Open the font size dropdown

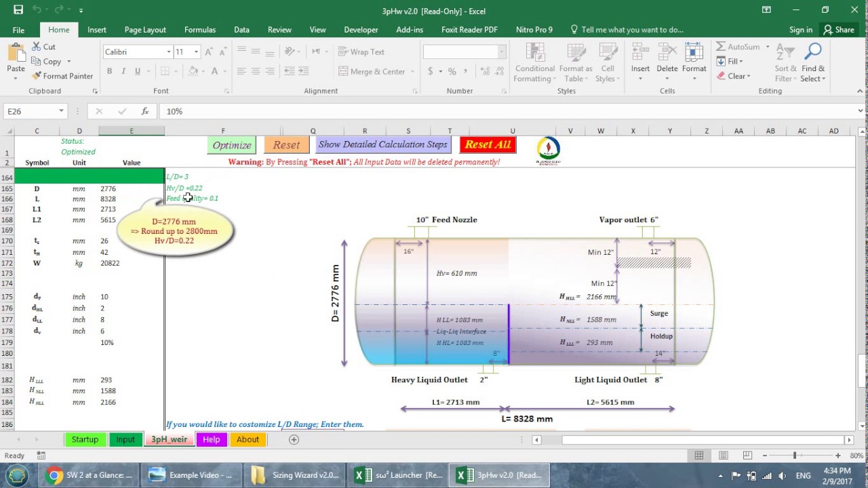[197, 52]
